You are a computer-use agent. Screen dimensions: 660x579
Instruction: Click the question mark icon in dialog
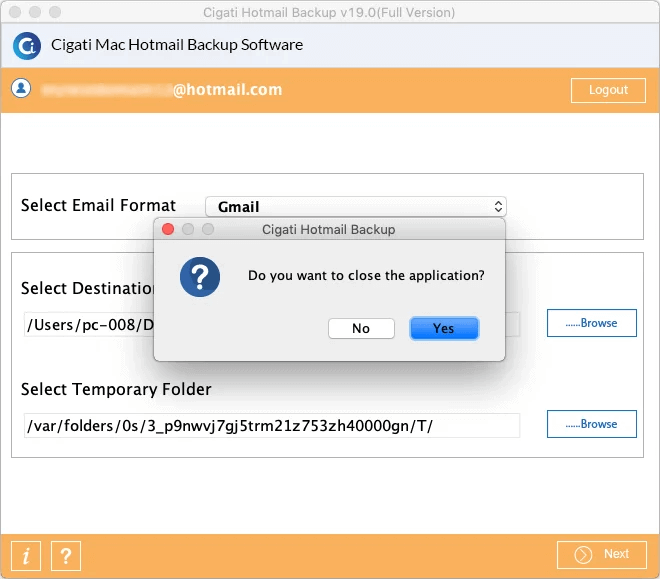point(200,277)
